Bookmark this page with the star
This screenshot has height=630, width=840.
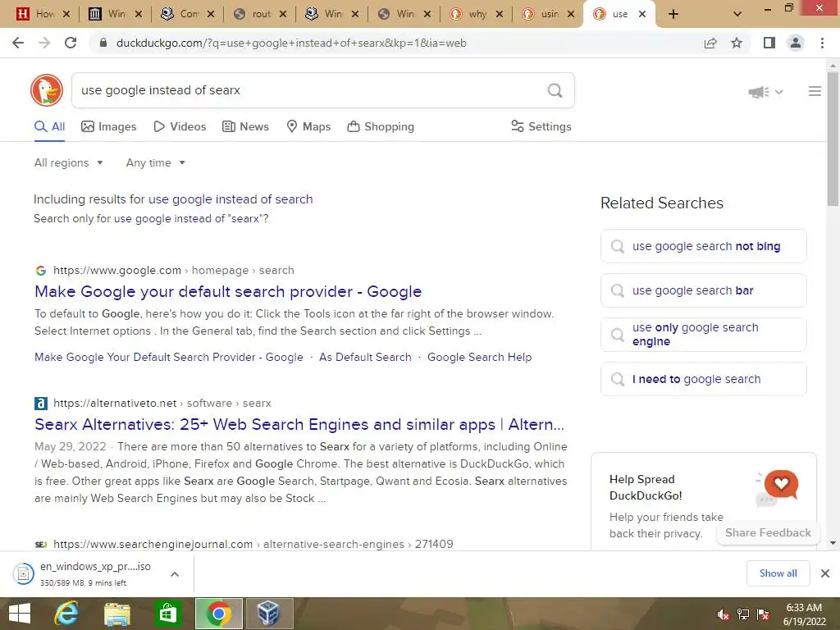[x=737, y=43]
